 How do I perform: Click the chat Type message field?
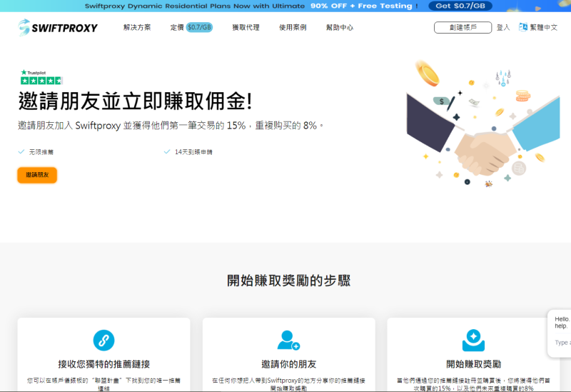(562, 343)
